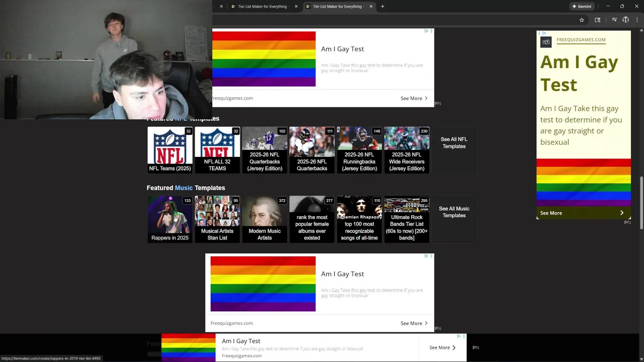Open Modern Music Artists template

265,219
